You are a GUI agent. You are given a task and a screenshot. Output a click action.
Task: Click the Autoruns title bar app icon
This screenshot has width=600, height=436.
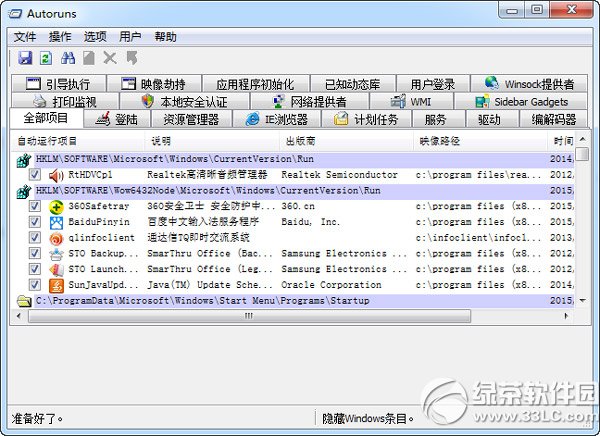tap(15, 14)
